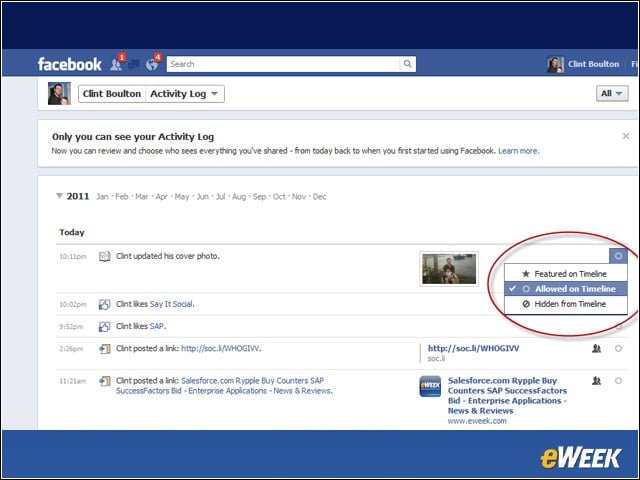Open http://soc.li/WHOGIVV link in story text
This screenshot has width=640, height=480.
(220, 349)
